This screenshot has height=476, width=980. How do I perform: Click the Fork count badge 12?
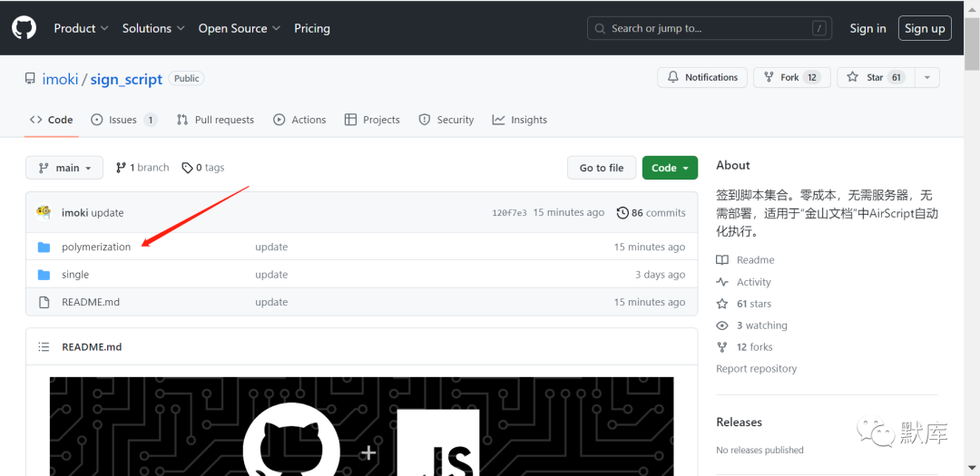[811, 77]
